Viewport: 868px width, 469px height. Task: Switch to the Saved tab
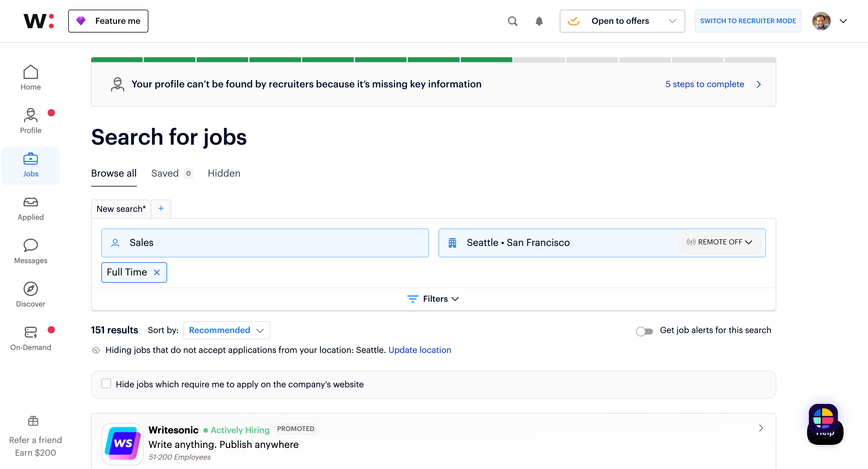(165, 173)
